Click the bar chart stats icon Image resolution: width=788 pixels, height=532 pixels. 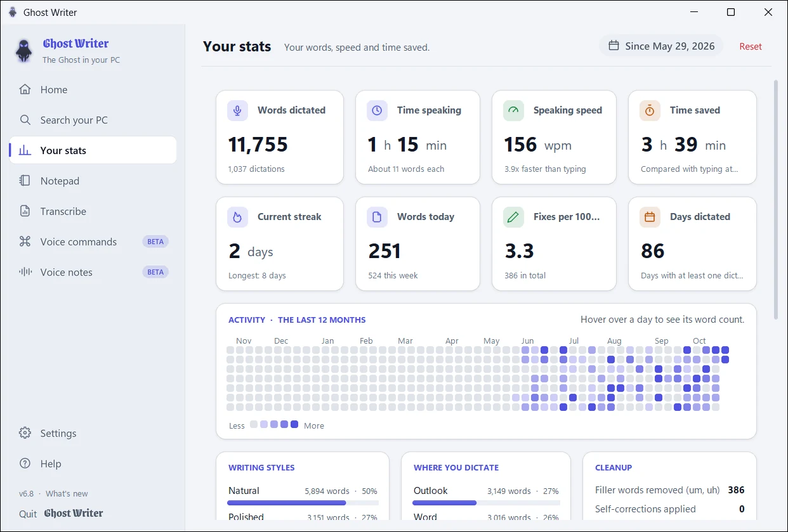pyautogui.click(x=25, y=150)
